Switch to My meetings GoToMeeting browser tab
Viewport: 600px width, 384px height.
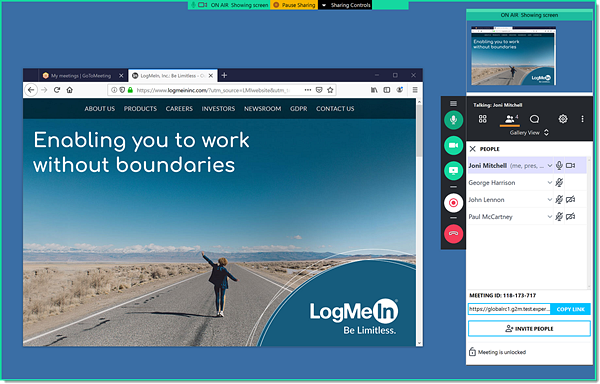(82, 76)
